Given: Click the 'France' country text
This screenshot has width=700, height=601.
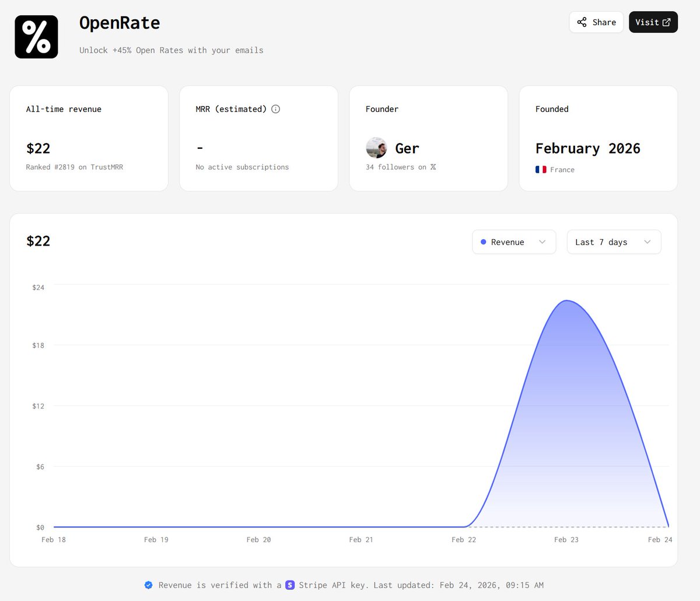Looking at the screenshot, I should tap(562, 170).
